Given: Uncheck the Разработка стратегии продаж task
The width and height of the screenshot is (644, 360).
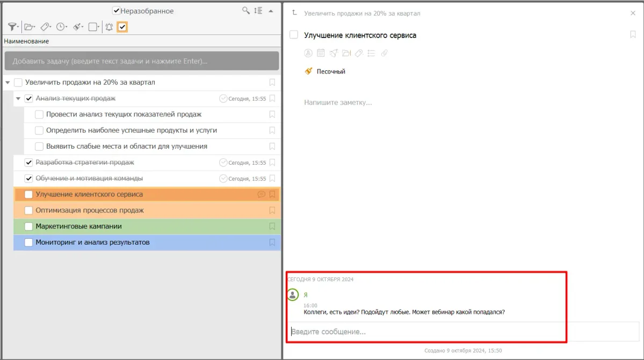Looking at the screenshot, I should (28, 163).
